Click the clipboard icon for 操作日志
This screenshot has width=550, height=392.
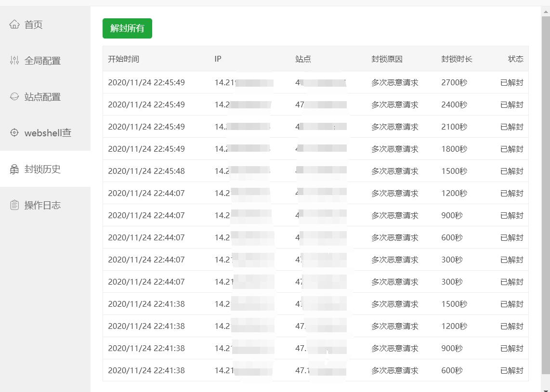point(14,205)
